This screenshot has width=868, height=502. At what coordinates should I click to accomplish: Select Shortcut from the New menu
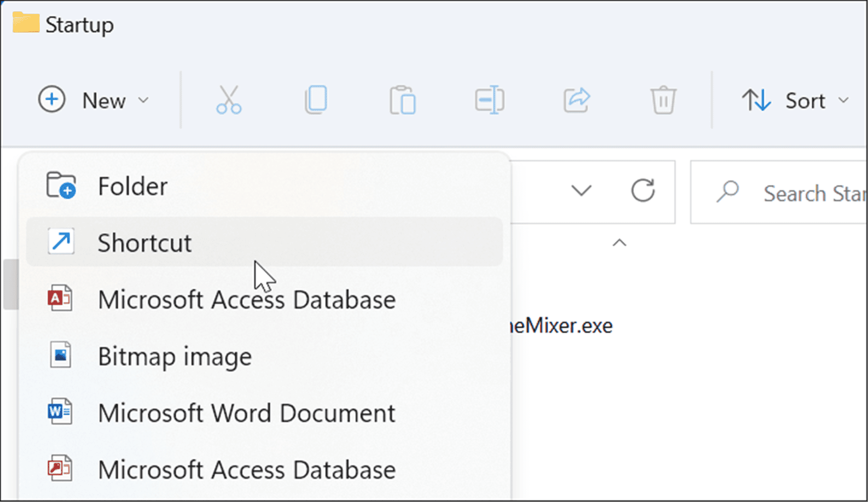coord(145,242)
